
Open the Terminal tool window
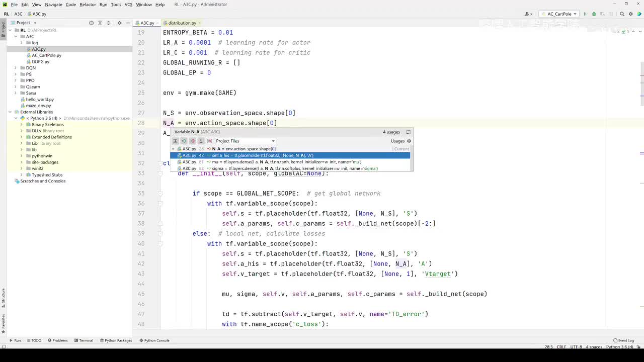(x=83, y=340)
